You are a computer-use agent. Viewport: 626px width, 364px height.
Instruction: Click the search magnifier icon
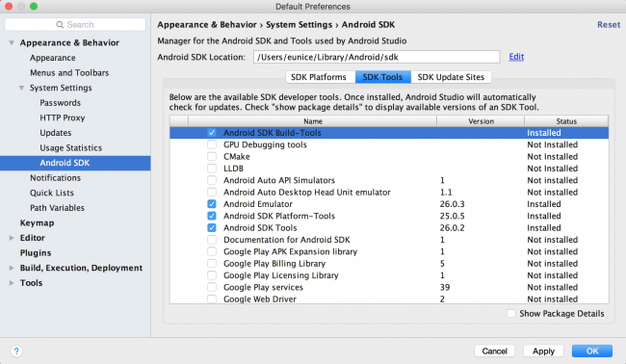(x=60, y=25)
